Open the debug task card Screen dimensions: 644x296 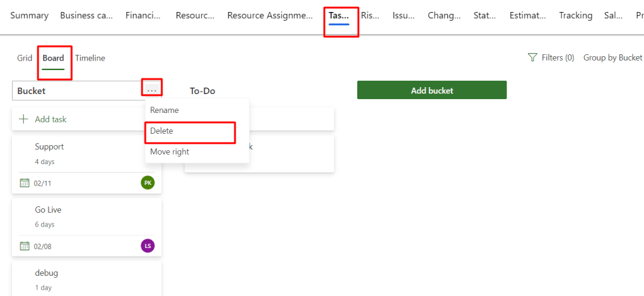point(86,278)
